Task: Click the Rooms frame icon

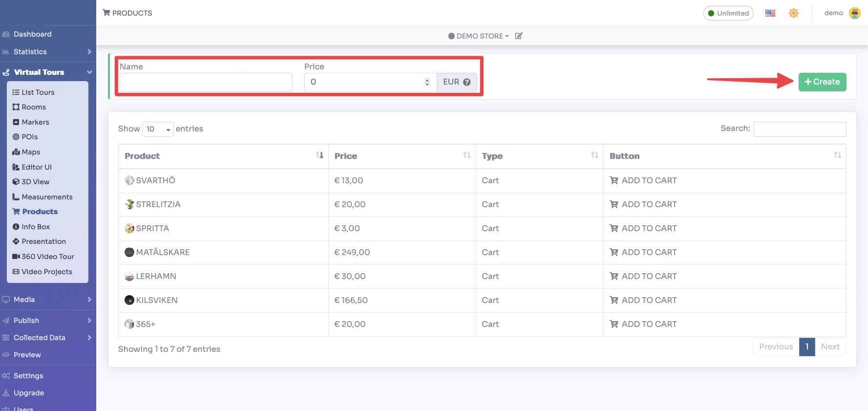Action: 16,107
